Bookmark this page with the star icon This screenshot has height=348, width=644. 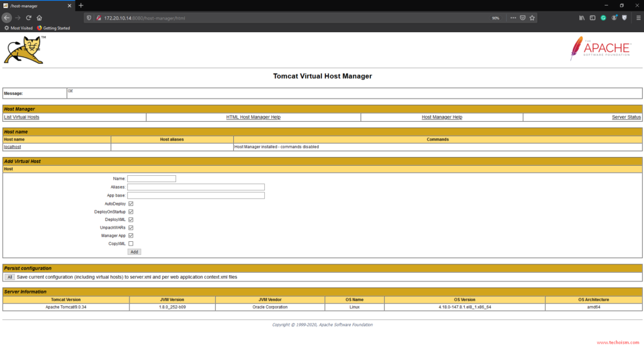tap(532, 18)
